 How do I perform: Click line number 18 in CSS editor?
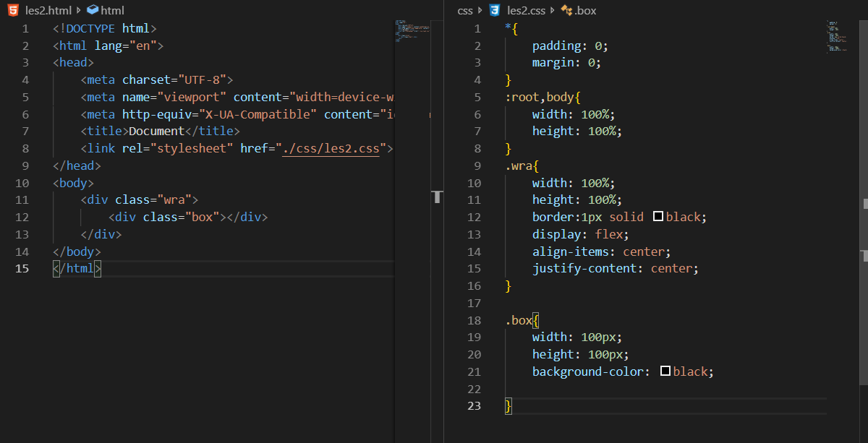coord(474,320)
